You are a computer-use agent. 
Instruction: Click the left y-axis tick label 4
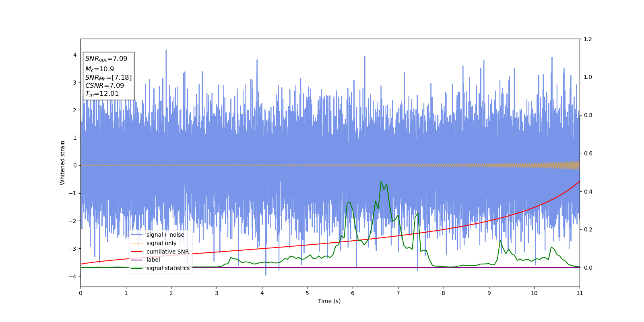coord(75,55)
